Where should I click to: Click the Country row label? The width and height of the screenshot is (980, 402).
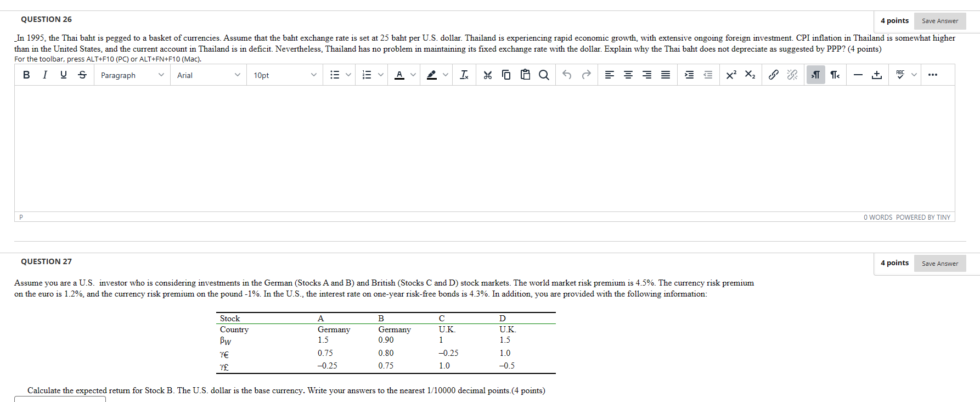pos(234,330)
